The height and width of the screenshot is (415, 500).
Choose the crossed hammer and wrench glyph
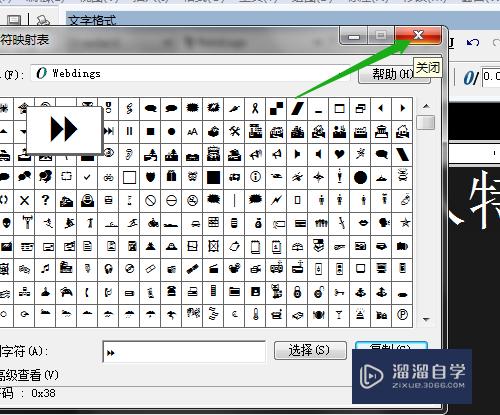pos(234,132)
